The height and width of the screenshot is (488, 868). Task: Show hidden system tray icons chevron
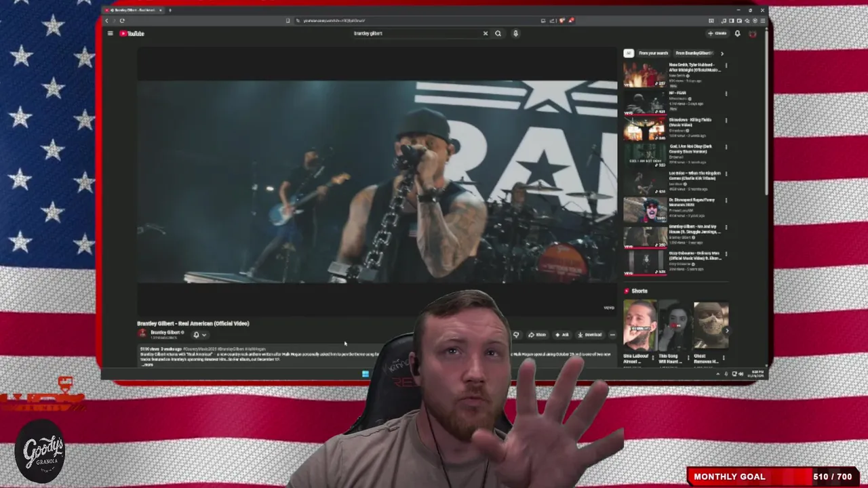click(718, 373)
